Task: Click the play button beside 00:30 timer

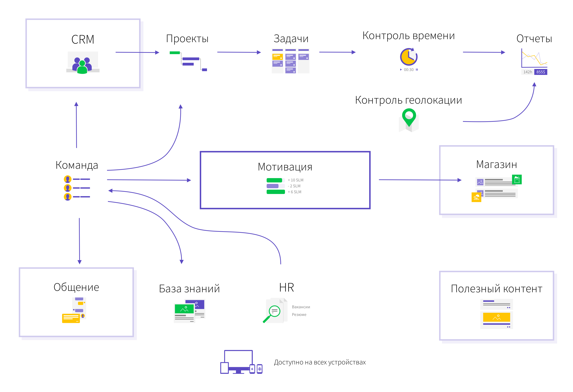Action: [401, 70]
